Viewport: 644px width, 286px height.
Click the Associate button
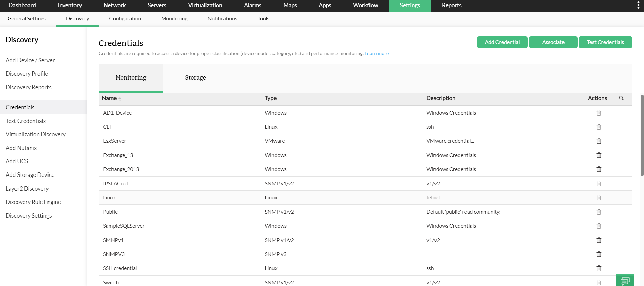553,42
